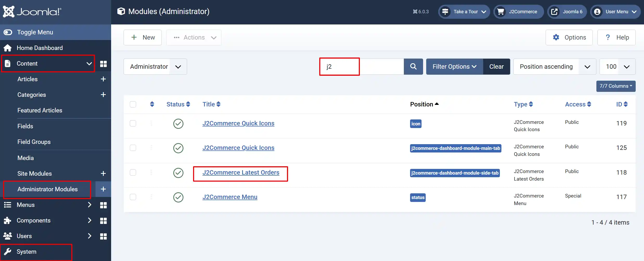
Task: Click drag handle for module ID 119
Action: 151,123
